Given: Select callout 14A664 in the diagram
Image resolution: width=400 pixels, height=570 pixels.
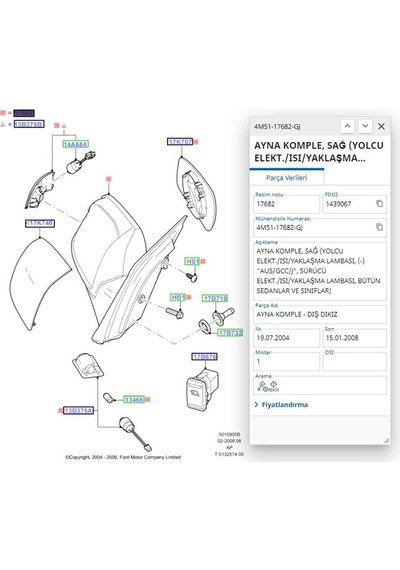Looking at the screenshot, I should (x=75, y=144).
